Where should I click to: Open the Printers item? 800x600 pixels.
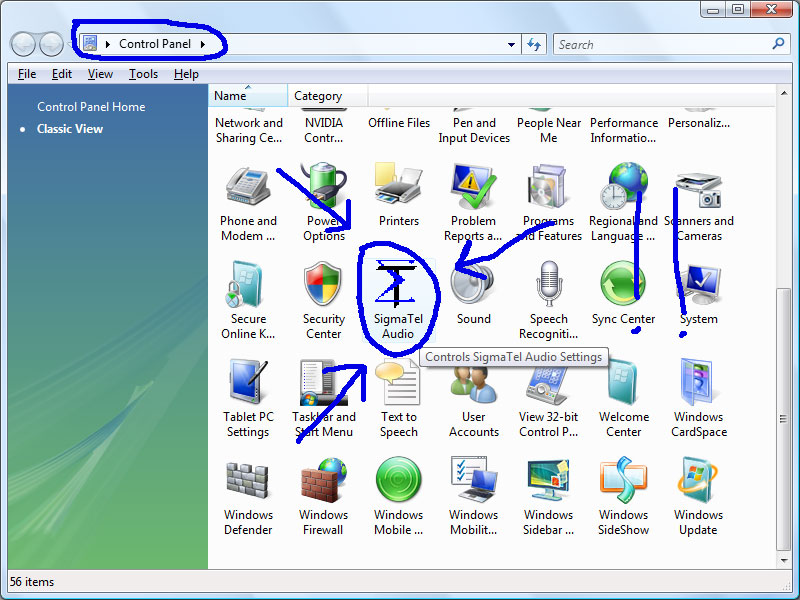coord(398,196)
